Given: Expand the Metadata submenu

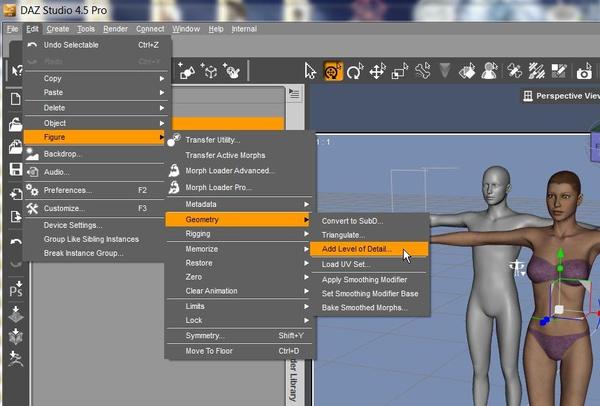Looking at the screenshot, I should tap(238, 204).
